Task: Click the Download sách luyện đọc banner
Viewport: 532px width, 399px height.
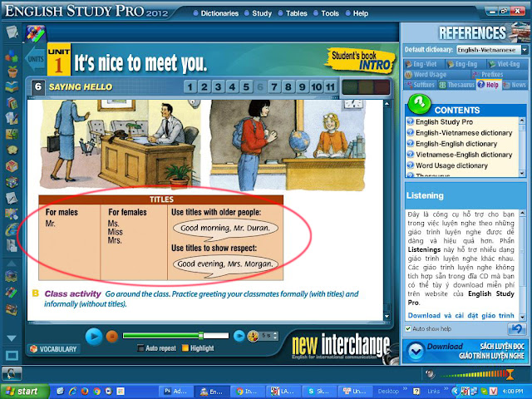Action: click(465, 352)
